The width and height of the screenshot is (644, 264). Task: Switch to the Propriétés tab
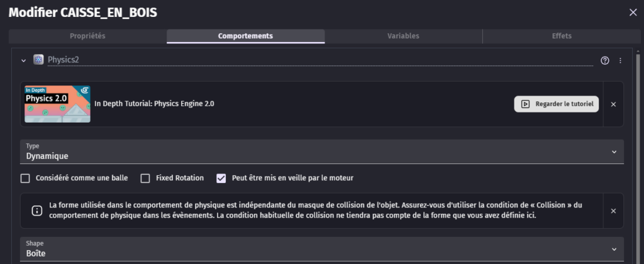(x=87, y=36)
